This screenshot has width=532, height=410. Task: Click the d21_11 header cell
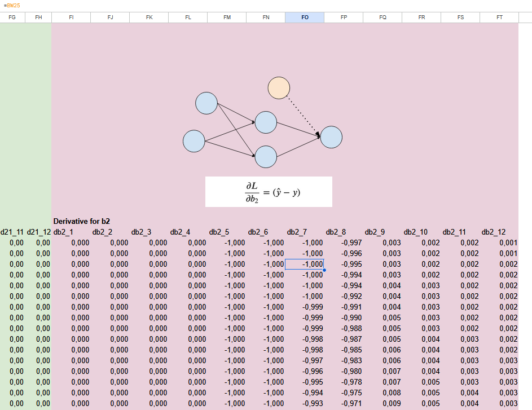[12, 232]
